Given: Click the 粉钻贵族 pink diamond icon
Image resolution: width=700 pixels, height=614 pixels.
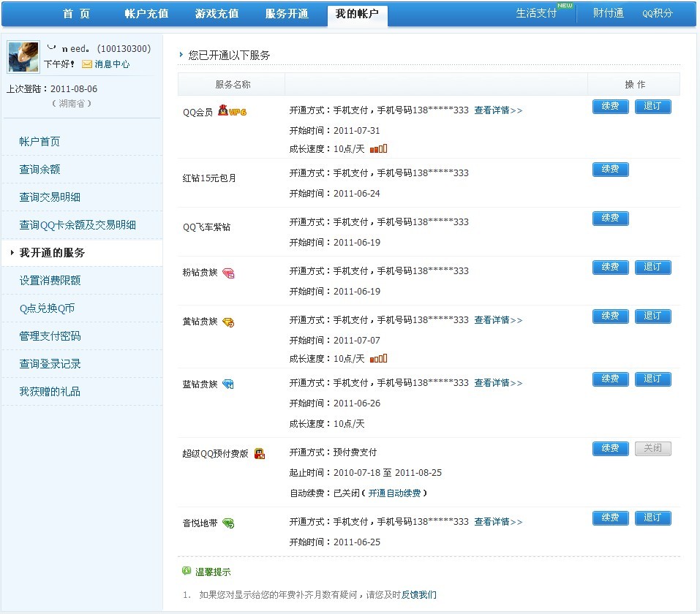Looking at the screenshot, I should tap(228, 273).
